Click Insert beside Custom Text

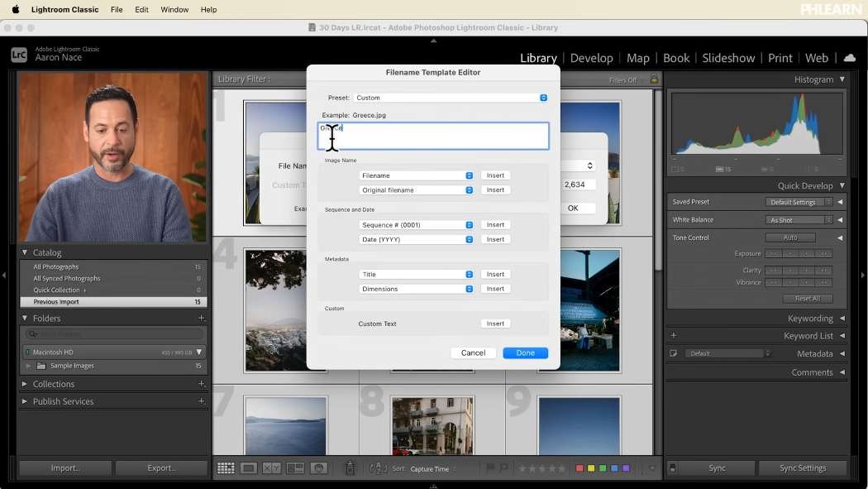click(x=495, y=324)
